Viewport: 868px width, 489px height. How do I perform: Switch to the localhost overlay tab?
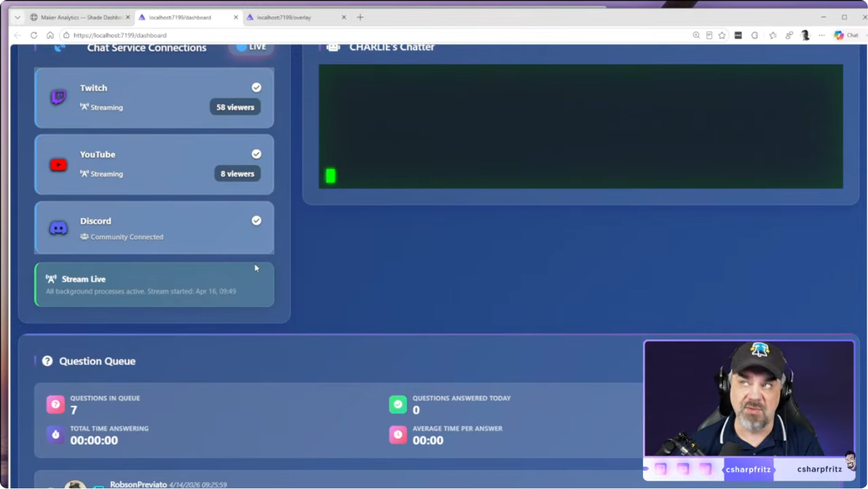click(x=292, y=17)
